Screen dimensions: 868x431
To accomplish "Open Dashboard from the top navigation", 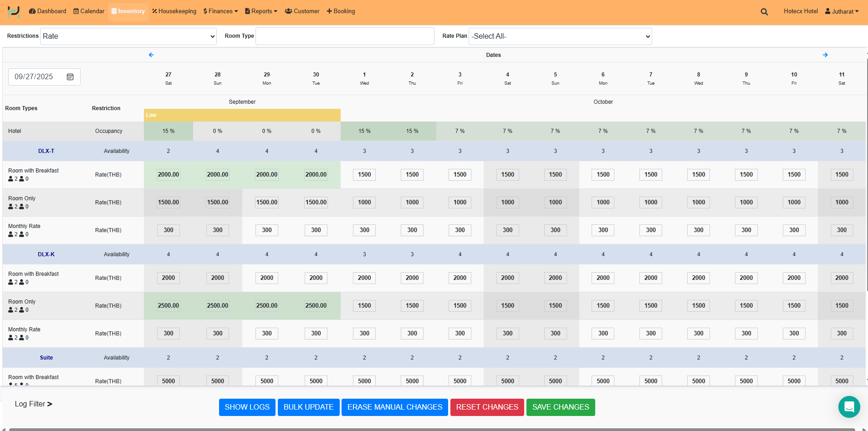I will coord(47,11).
